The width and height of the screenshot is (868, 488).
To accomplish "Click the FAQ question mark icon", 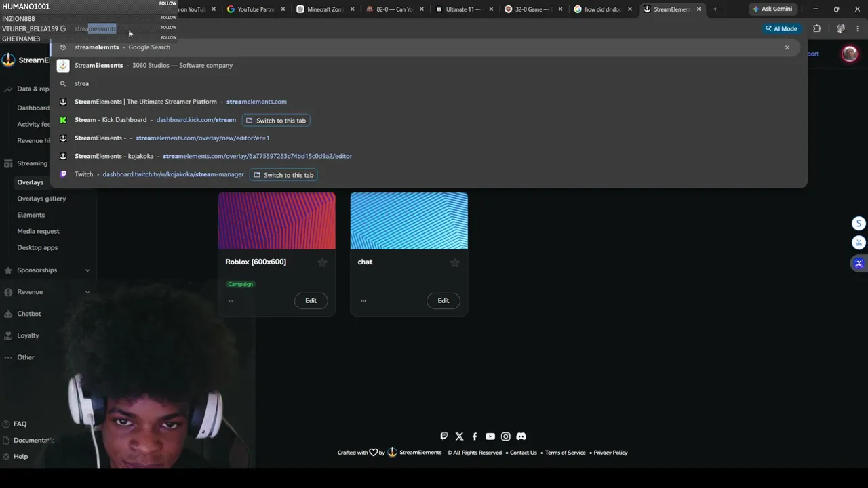I will [7, 424].
